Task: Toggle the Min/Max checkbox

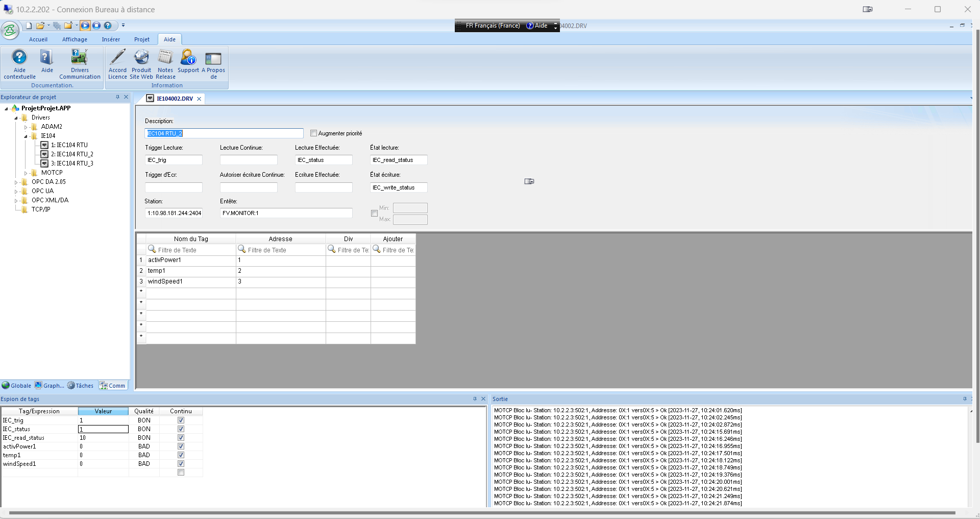Action: [374, 214]
